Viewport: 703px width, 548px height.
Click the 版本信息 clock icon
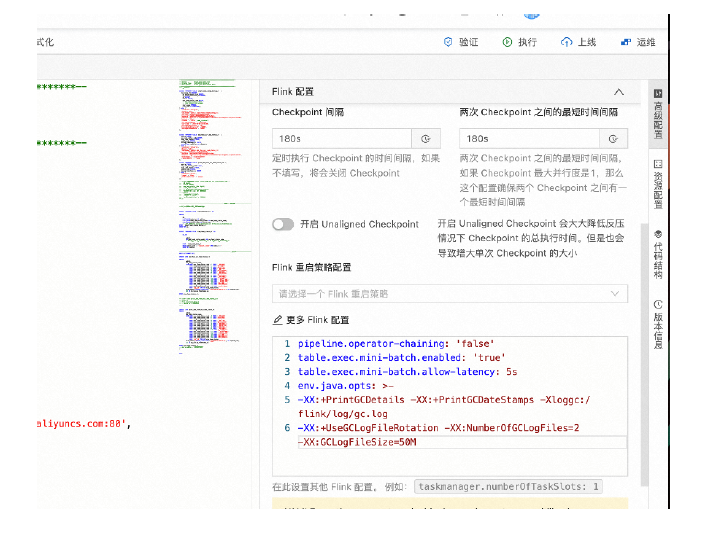pos(658,304)
